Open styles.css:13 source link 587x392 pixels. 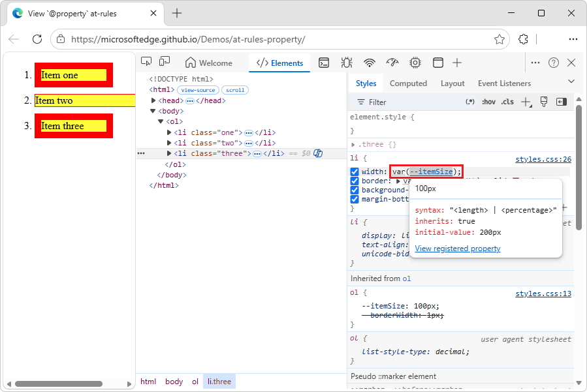[543, 294]
